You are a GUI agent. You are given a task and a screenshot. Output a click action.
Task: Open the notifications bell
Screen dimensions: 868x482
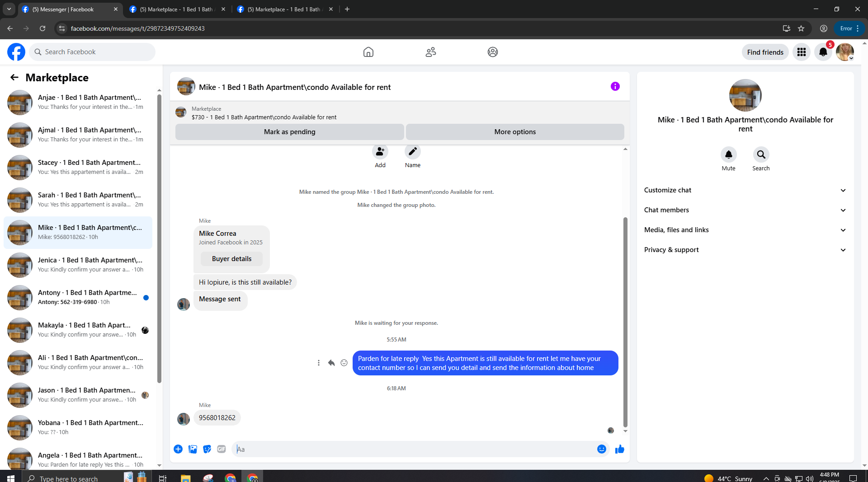tap(823, 52)
